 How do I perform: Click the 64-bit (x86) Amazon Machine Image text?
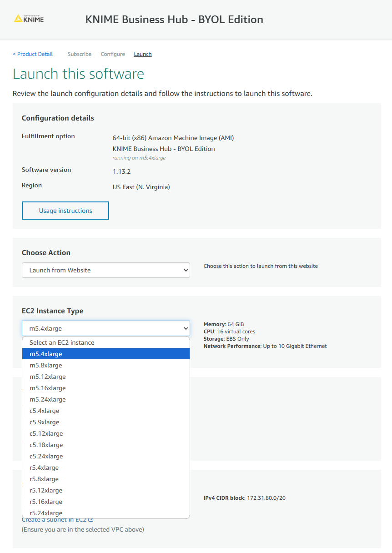(173, 138)
